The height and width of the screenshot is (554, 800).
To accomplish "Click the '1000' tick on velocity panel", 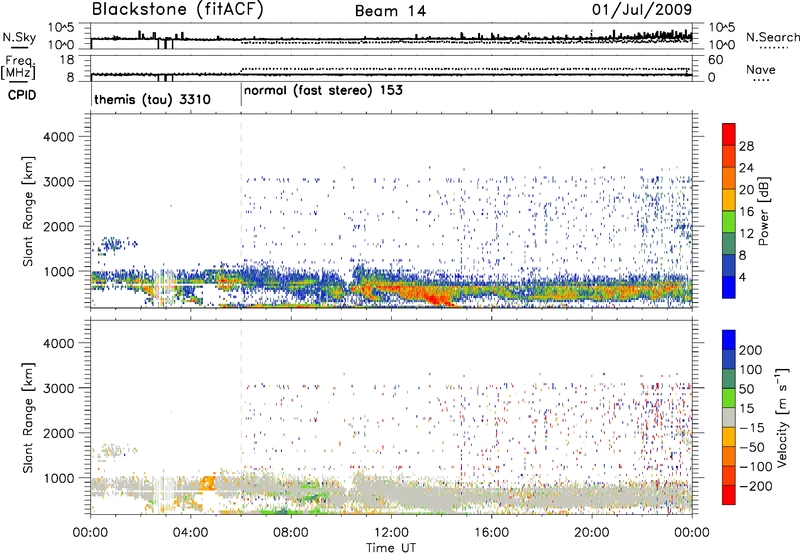I will (x=59, y=478).
